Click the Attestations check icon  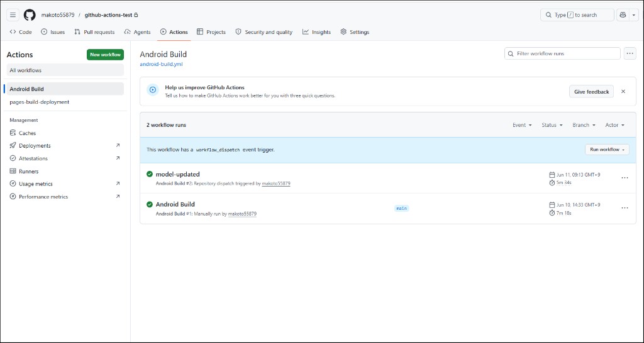[13, 158]
